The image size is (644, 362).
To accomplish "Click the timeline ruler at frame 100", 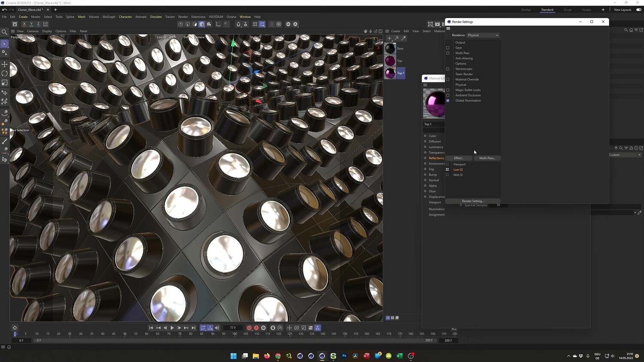I will 235,334.
